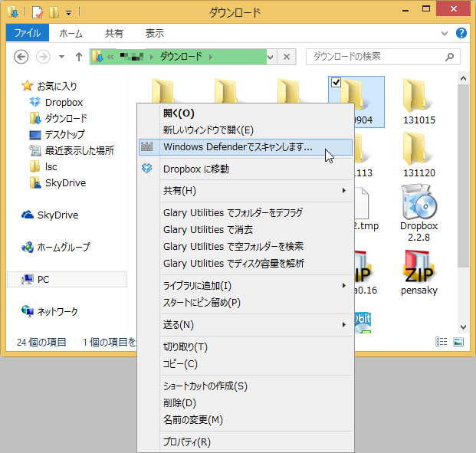This screenshot has width=476, height=453.
Task: Open the Help question mark icon
Action: (461, 33)
